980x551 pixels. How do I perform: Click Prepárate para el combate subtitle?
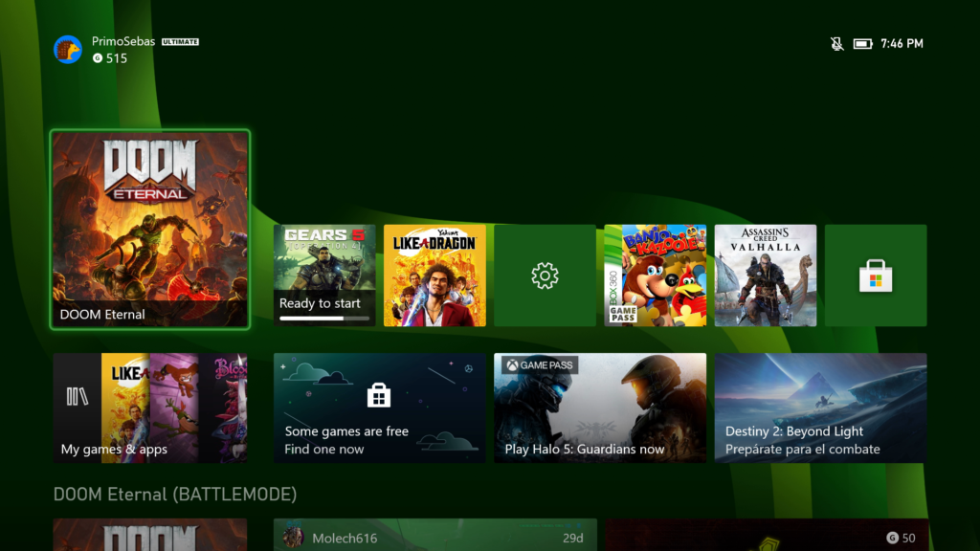803,450
